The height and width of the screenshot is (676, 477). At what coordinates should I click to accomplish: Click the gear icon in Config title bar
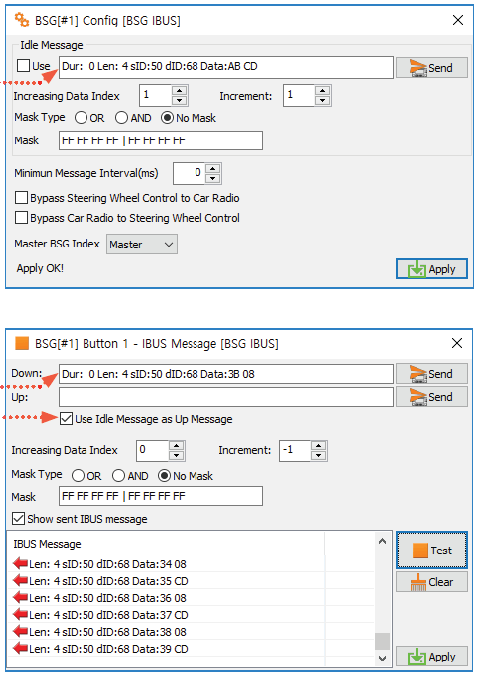[22, 20]
